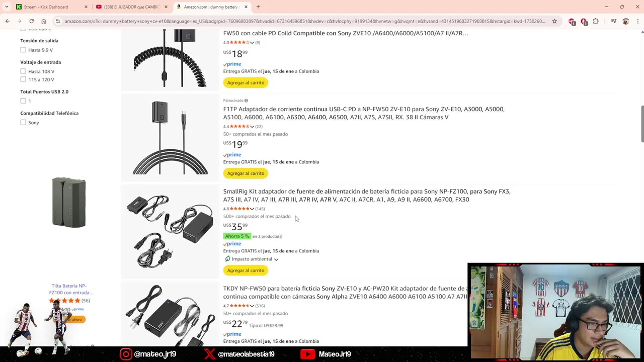
Task: Open the 316 reviews of TKDY kit
Action: click(x=260, y=306)
